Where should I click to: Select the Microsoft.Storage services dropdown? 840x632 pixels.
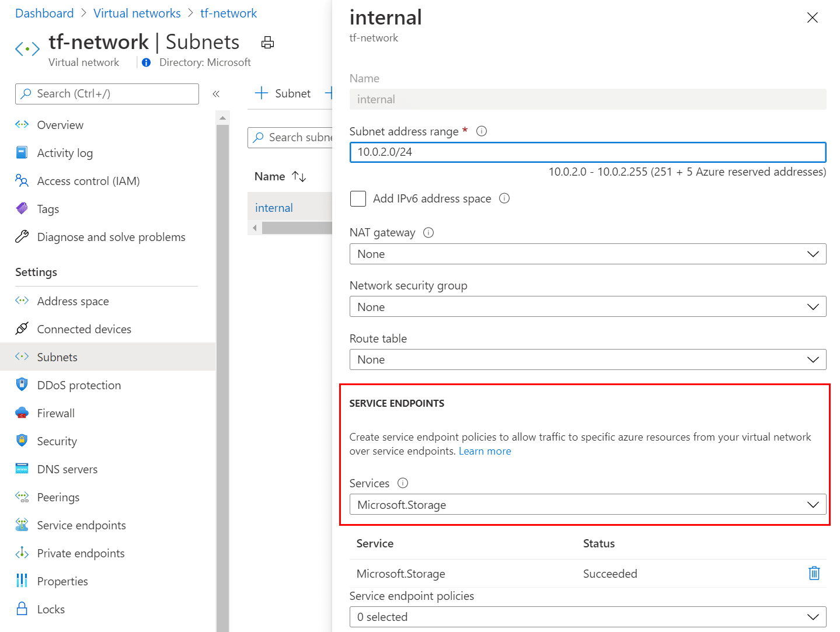(587, 504)
